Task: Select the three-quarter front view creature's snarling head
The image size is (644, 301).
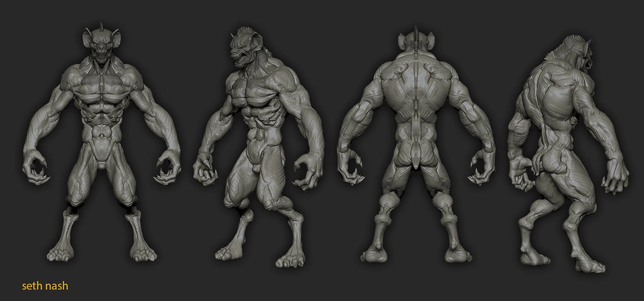Action: click(x=243, y=49)
